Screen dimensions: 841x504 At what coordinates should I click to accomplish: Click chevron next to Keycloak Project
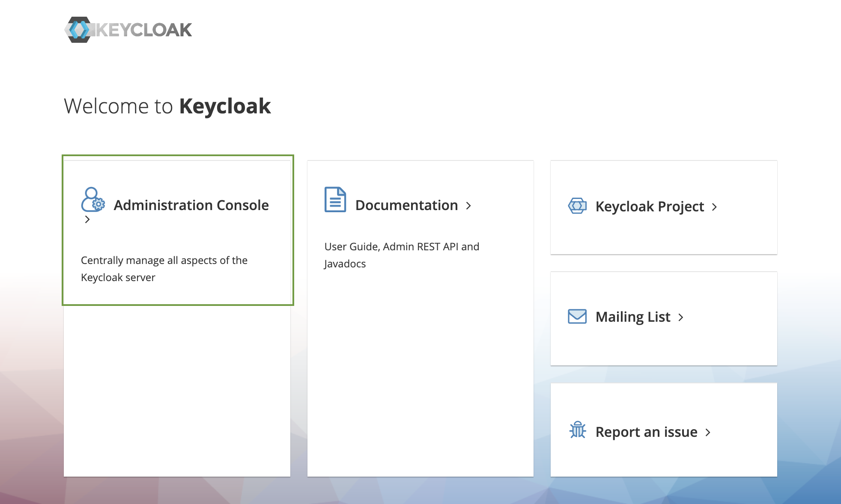click(714, 207)
